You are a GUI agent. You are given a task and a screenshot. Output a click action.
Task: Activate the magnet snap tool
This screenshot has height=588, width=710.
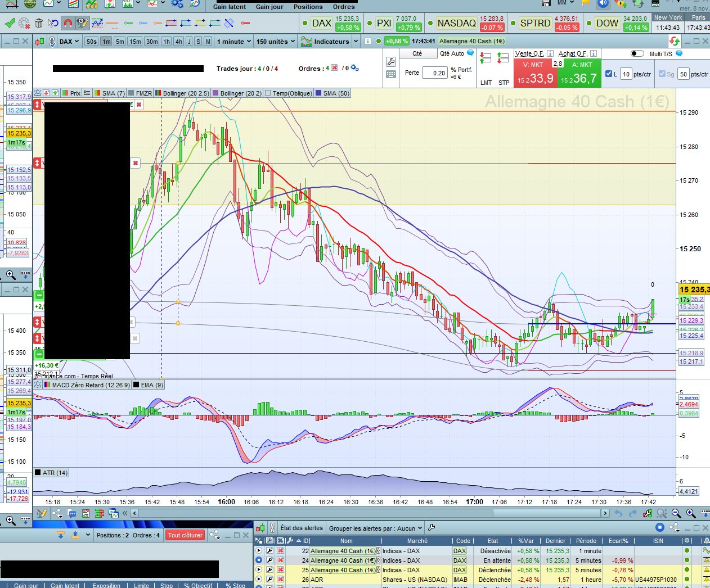pos(68,23)
